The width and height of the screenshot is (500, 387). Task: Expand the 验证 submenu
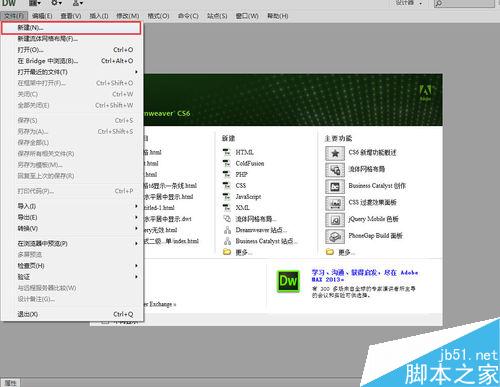[136, 277]
